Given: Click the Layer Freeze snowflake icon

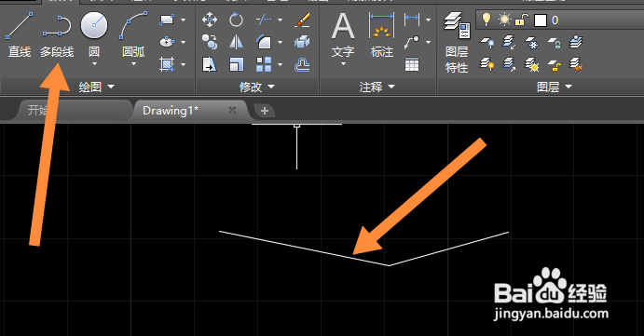Looking at the screenshot, I should point(532,42).
